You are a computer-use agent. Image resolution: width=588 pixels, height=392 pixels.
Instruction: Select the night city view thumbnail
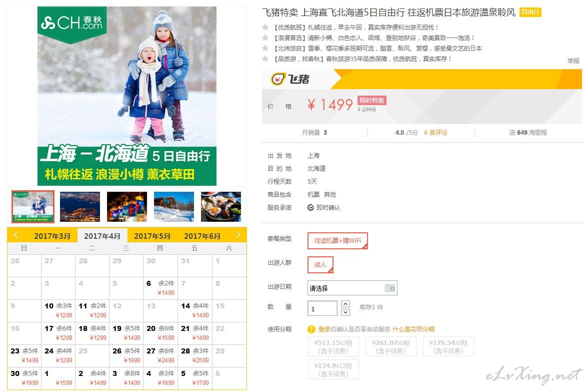click(80, 207)
